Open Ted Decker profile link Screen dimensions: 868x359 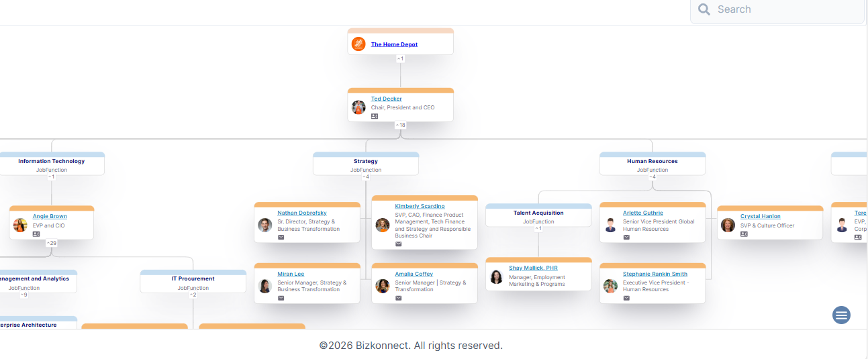(387, 99)
